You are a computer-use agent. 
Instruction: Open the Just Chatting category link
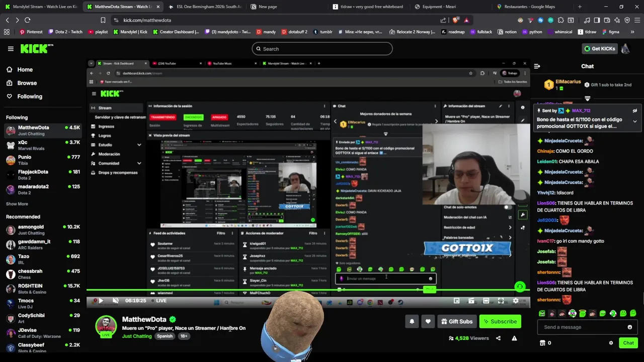tap(137, 336)
